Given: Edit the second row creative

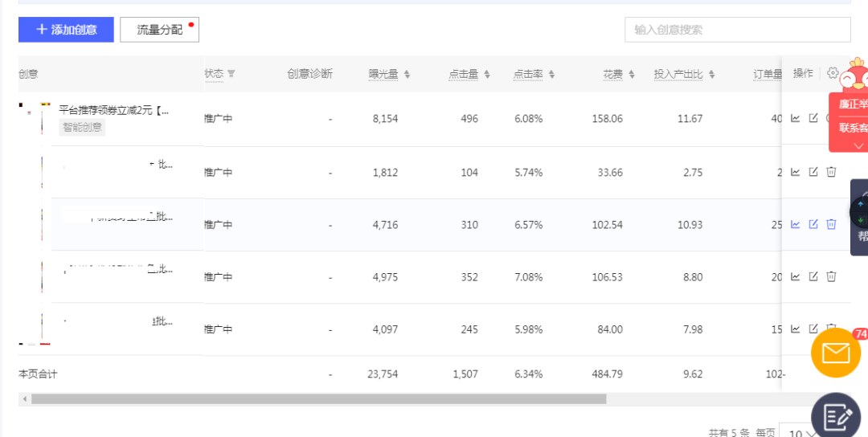Looking at the screenshot, I should [x=813, y=172].
